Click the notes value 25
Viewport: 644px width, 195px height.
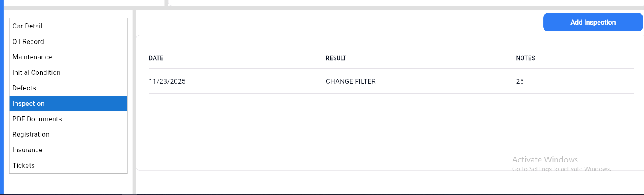click(x=520, y=81)
